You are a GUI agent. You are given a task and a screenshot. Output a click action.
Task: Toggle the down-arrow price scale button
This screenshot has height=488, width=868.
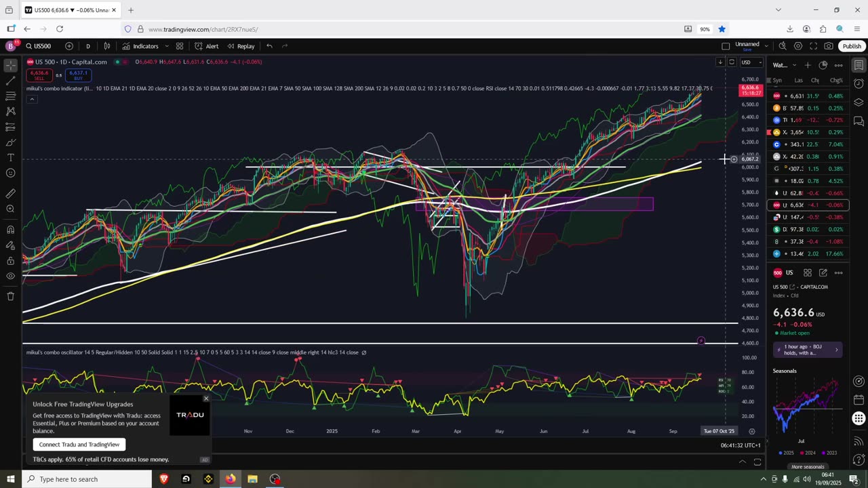tap(720, 62)
